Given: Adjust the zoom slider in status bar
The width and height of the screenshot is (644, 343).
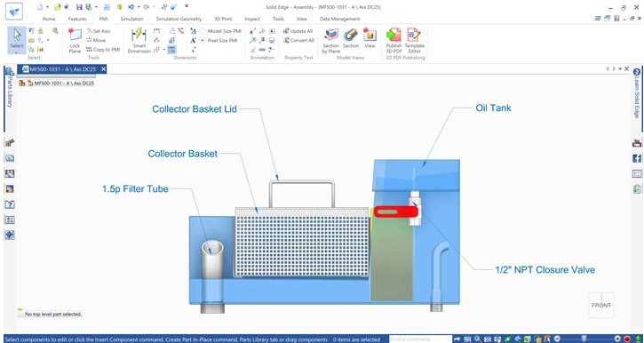Looking at the screenshot, I should (x=584, y=339).
